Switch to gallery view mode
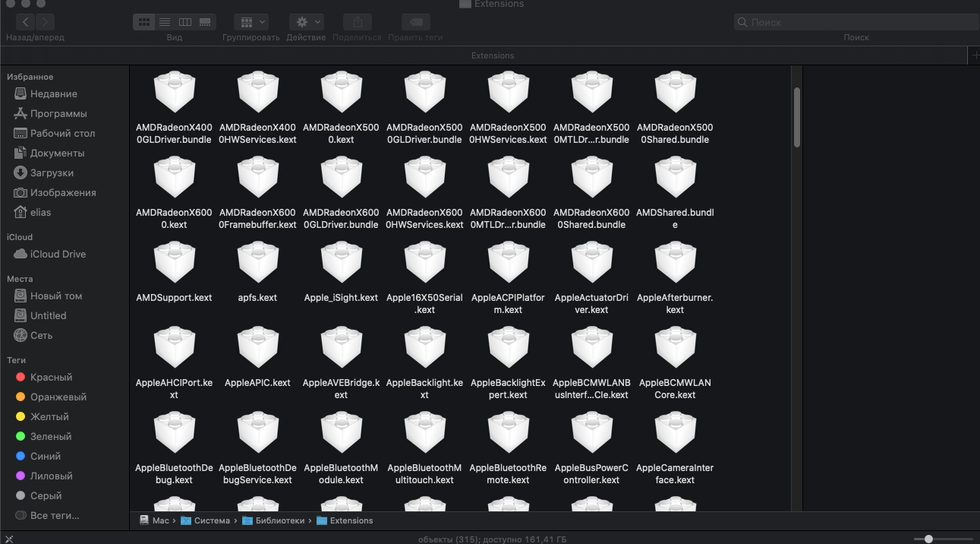The image size is (980, 544). (205, 22)
